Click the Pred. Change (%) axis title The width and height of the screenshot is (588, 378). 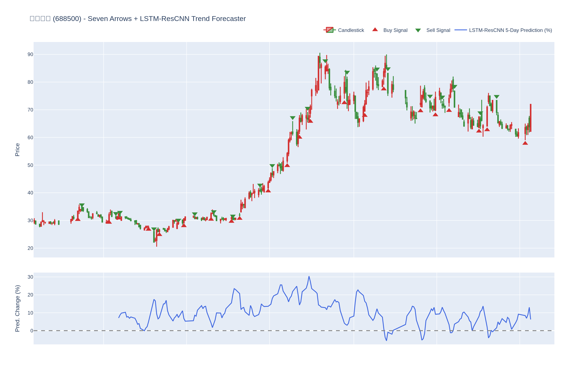coord(17,308)
